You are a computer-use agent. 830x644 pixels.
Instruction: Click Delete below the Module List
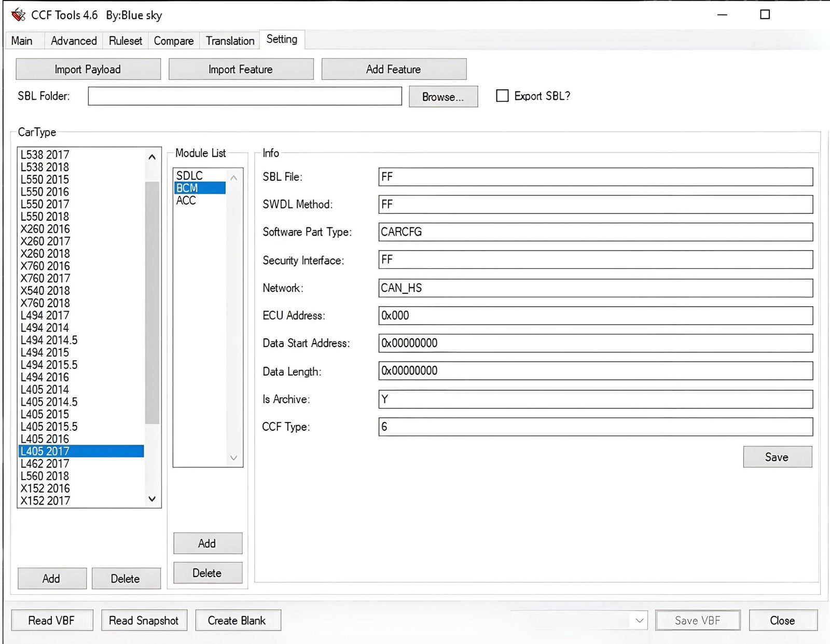208,573
